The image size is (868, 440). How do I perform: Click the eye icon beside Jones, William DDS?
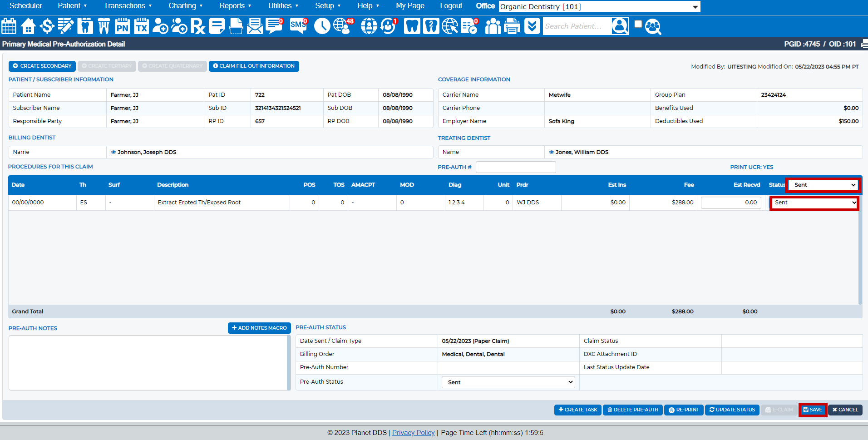point(552,152)
